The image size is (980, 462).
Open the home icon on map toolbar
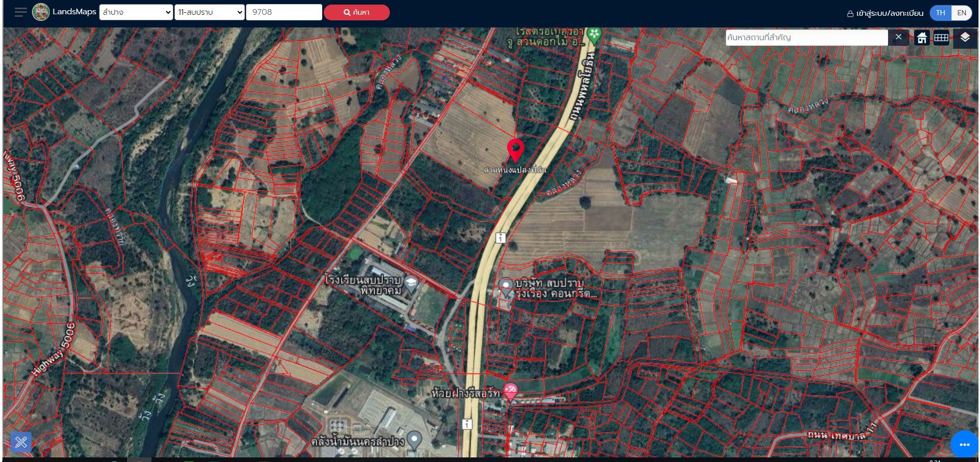(922, 38)
